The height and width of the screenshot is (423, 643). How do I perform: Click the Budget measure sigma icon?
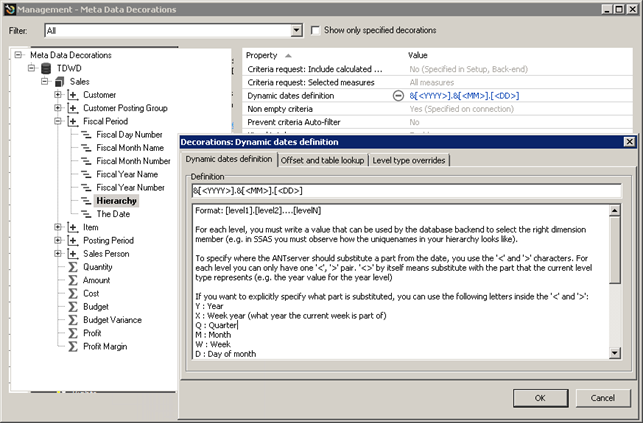click(73, 307)
